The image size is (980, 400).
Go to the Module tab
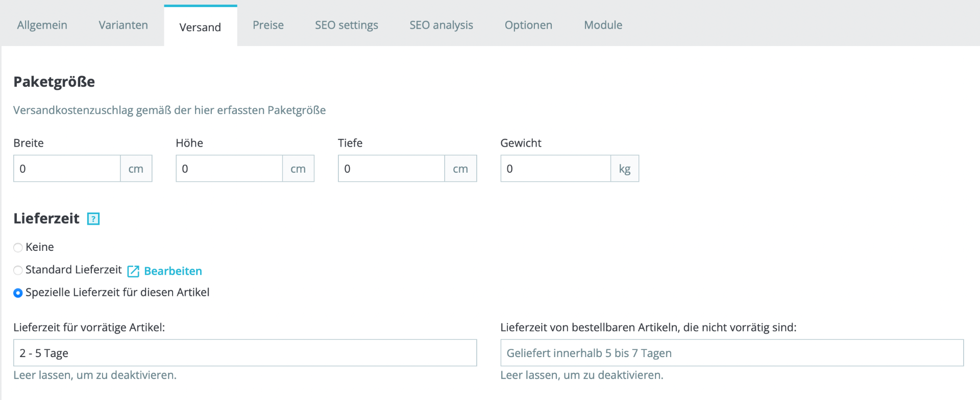click(603, 25)
